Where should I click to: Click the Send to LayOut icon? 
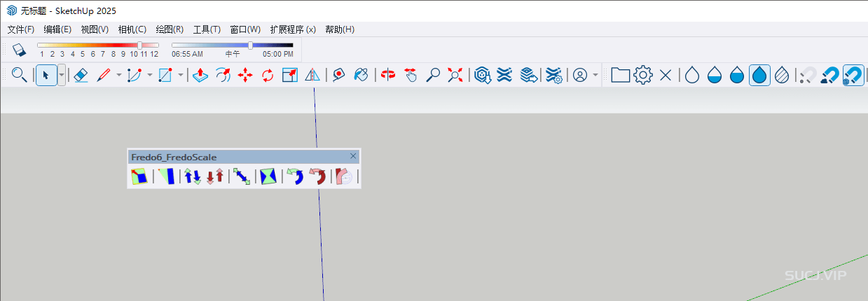[529, 75]
